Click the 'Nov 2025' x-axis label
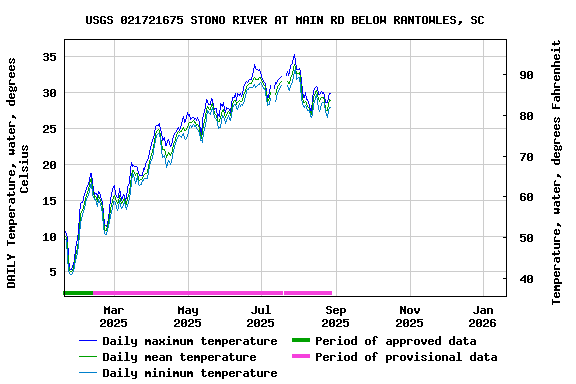 [409, 317]
